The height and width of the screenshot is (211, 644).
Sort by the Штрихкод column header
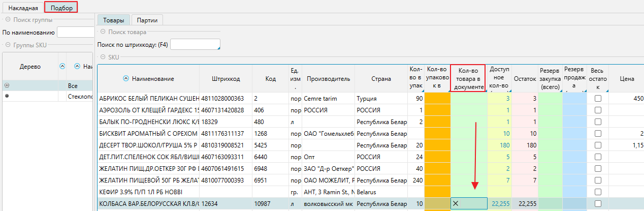tap(226, 79)
